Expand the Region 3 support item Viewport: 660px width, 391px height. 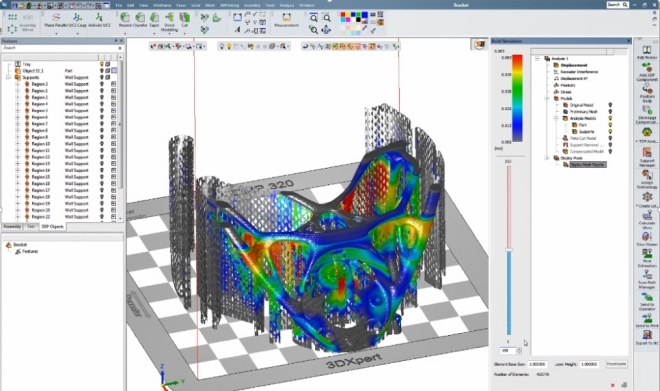pyautogui.click(x=17, y=84)
